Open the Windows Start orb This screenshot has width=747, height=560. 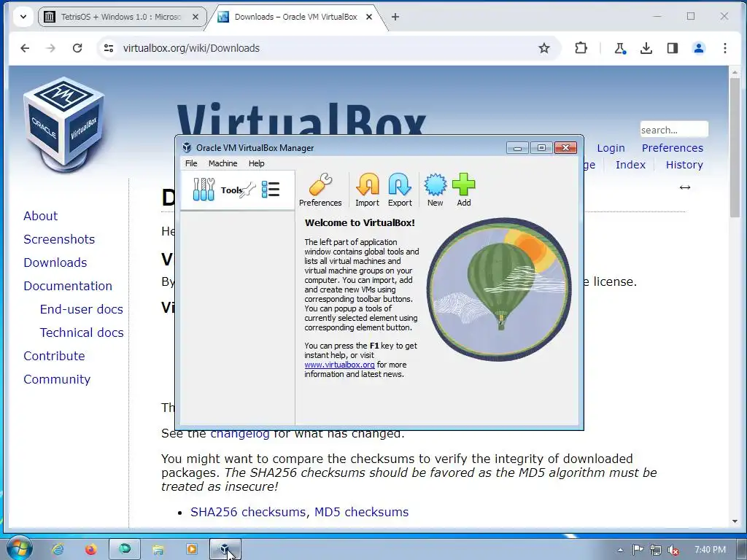point(19,548)
